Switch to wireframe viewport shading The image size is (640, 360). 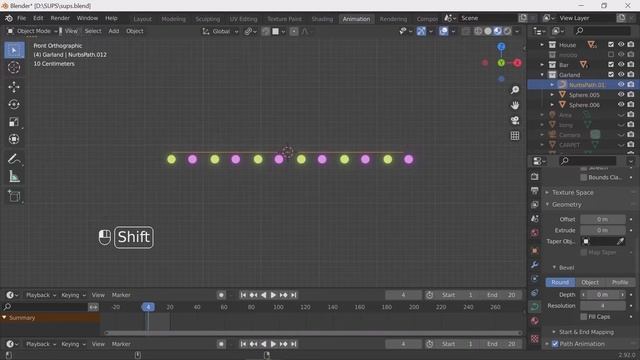coord(478,31)
